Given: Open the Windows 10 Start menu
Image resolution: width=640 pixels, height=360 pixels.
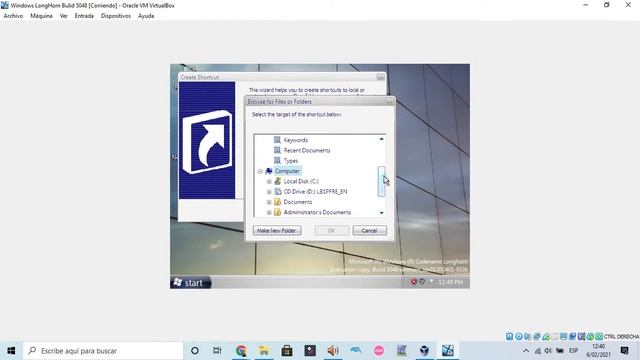Looking at the screenshot, I should (x=11, y=351).
